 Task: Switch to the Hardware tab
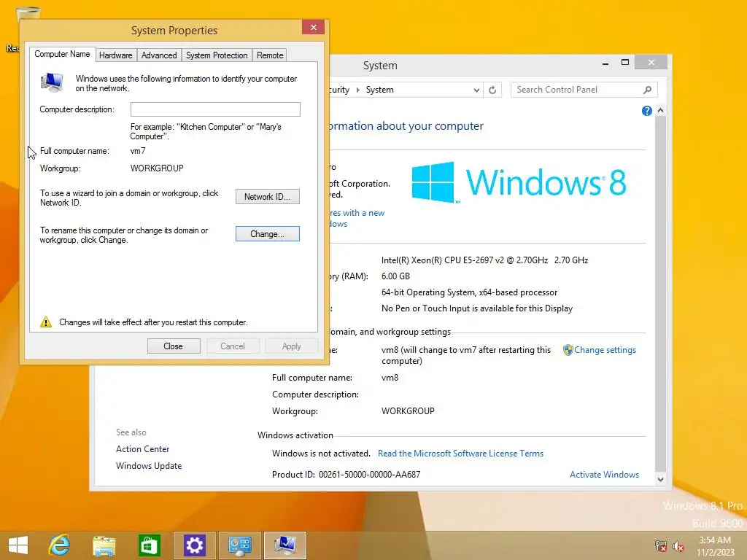[116, 55]
